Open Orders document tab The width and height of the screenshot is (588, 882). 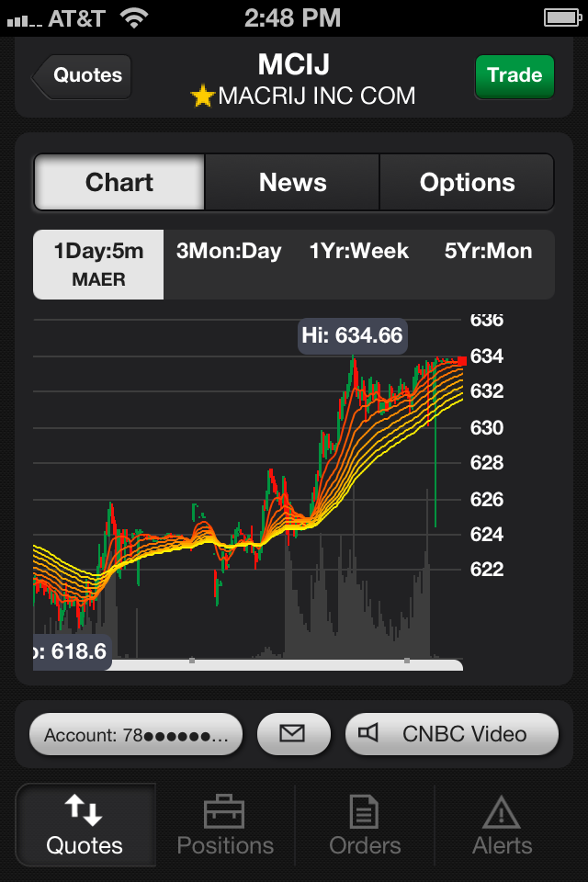[365, 825]
